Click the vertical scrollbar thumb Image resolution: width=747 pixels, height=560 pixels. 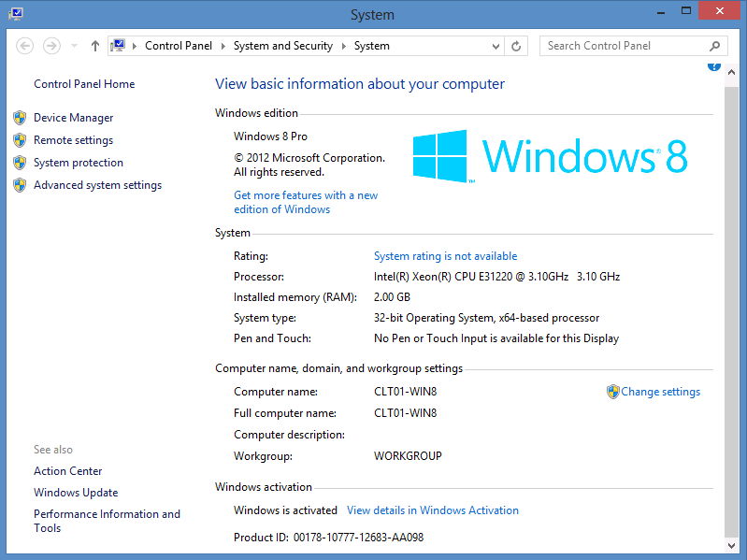pos(731,312)
